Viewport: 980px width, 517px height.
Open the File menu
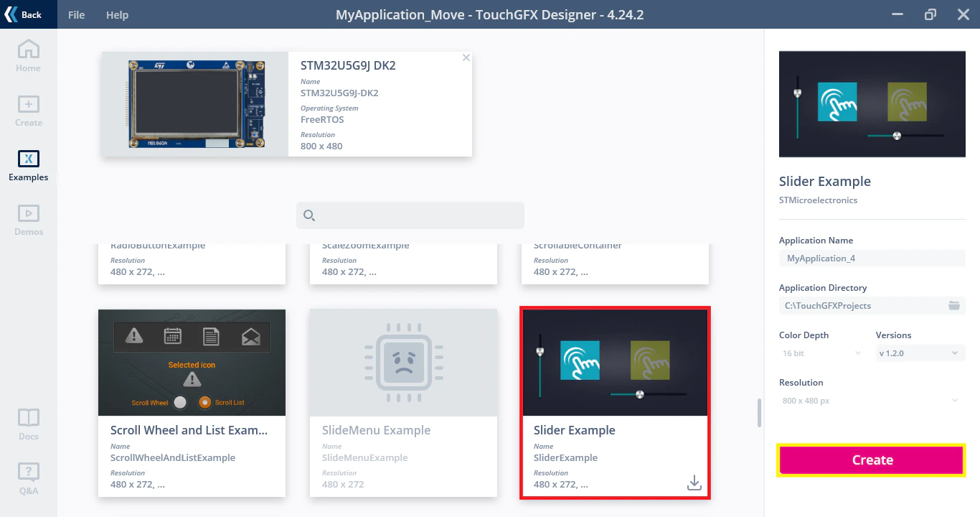tap(76, 15)
